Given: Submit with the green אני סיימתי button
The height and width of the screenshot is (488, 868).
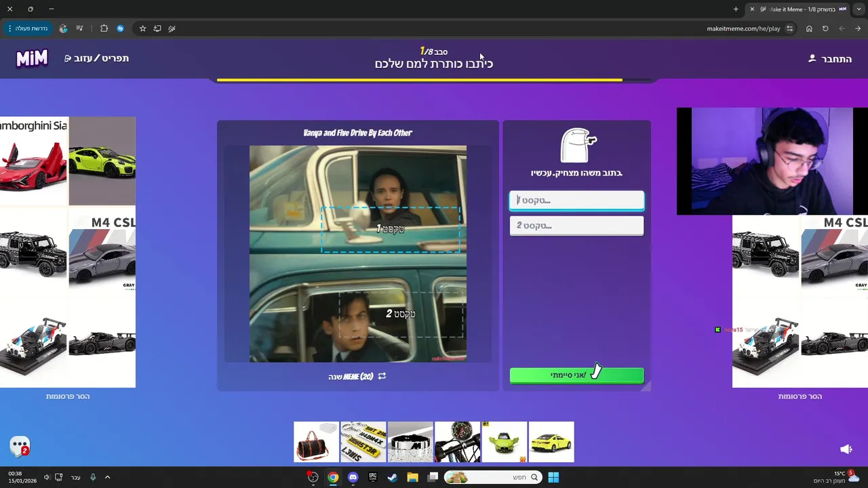Looking at the screenshot, I should pyautogui.click(x=576, y=375).
